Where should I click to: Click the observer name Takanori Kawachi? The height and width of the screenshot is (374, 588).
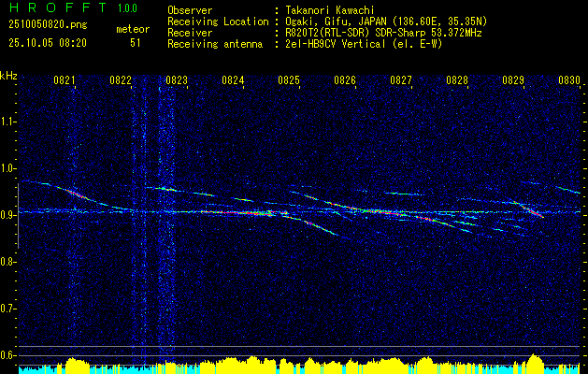pos(330,10)
